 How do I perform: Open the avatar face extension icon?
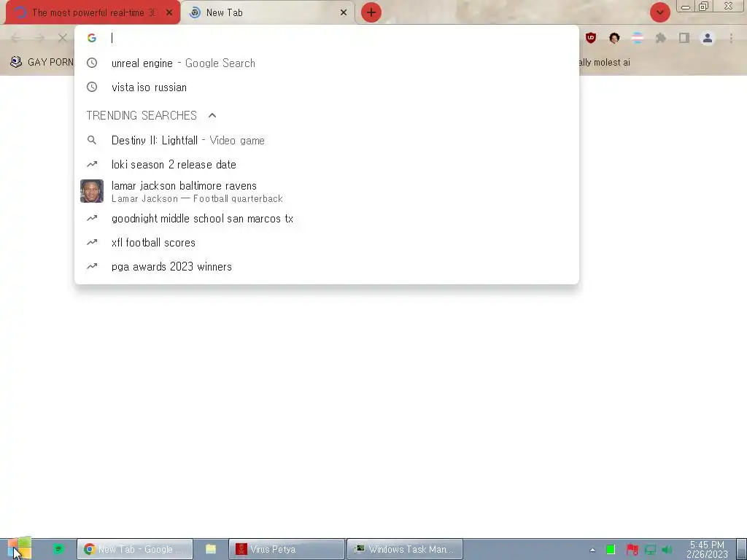click(614, 38)
